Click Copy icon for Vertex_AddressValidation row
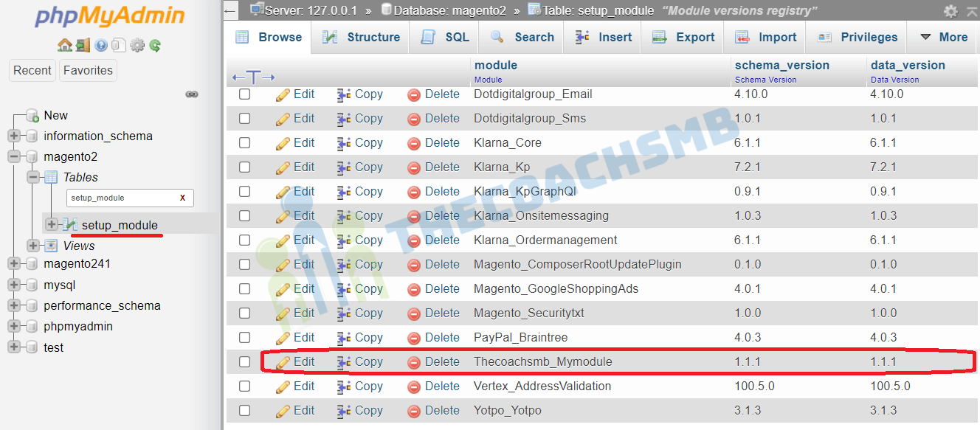Image resolution: width=980 pixels, height=430 pixels. [x=344, y=386]
